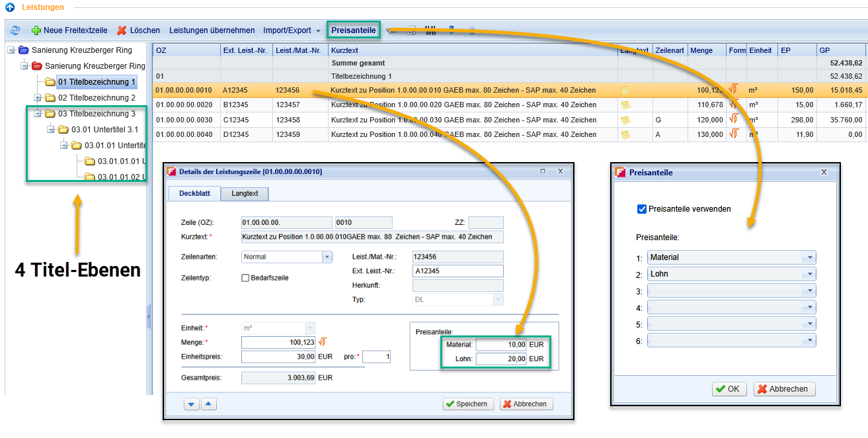Viewport: 868px width, 438px height.
Task: Open the Zeilenarten dropdown
Action: pyautogui.click(x=327, y=257)
